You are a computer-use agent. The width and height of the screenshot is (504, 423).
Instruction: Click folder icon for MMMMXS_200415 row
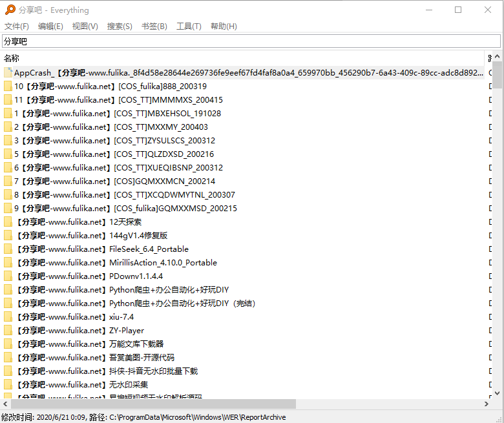tap(8, 100)
